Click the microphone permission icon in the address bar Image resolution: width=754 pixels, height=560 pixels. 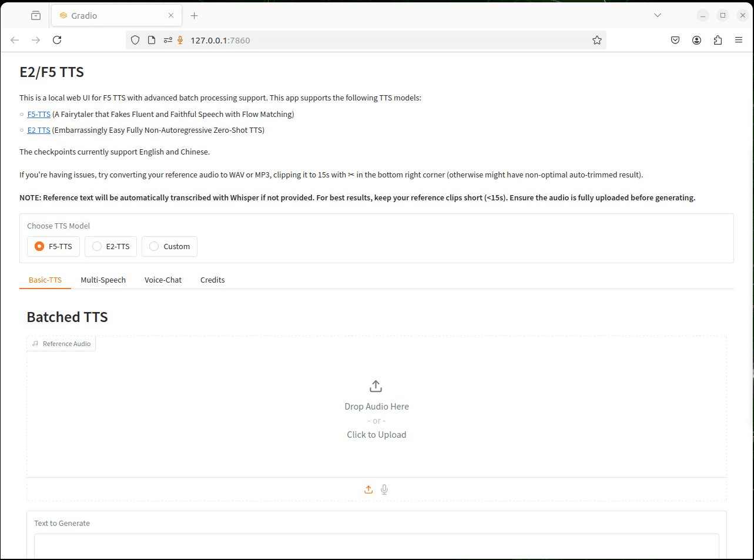pyautogui.click(x=180, y=40)
